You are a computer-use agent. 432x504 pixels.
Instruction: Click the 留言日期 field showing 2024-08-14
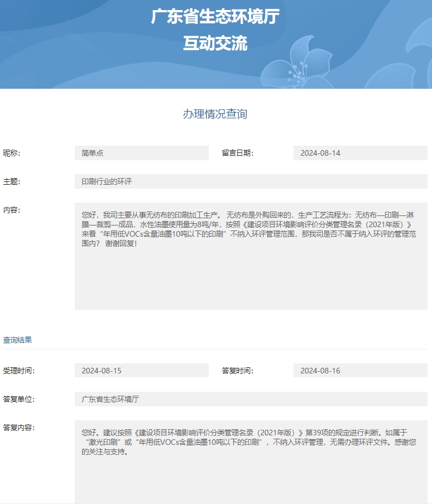(361, 153)
